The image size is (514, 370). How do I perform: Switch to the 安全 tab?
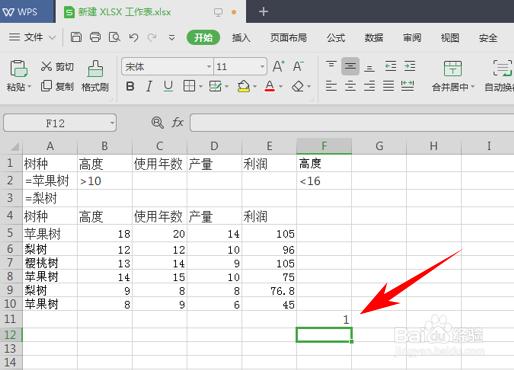pos(488,38)
